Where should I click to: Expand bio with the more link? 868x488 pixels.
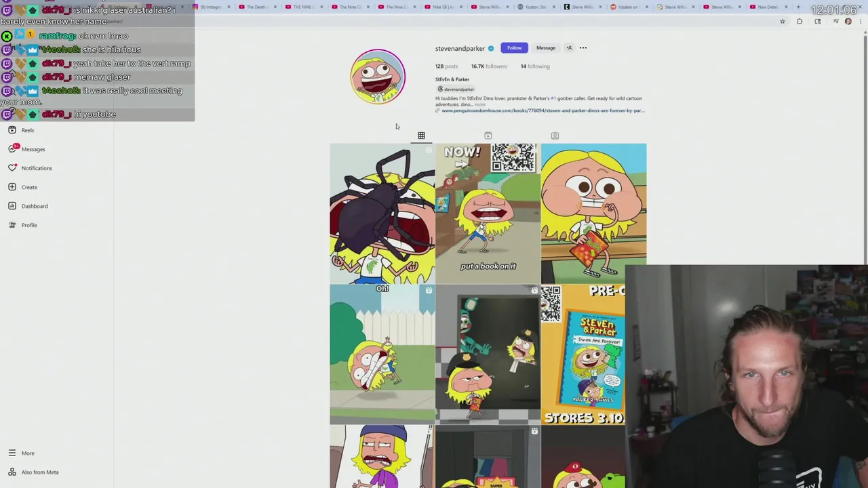tap(480, 104)
